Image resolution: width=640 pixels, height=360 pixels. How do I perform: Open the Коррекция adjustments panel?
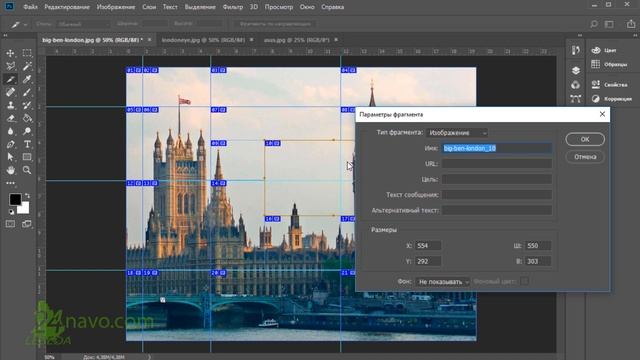tap(611, 99)
